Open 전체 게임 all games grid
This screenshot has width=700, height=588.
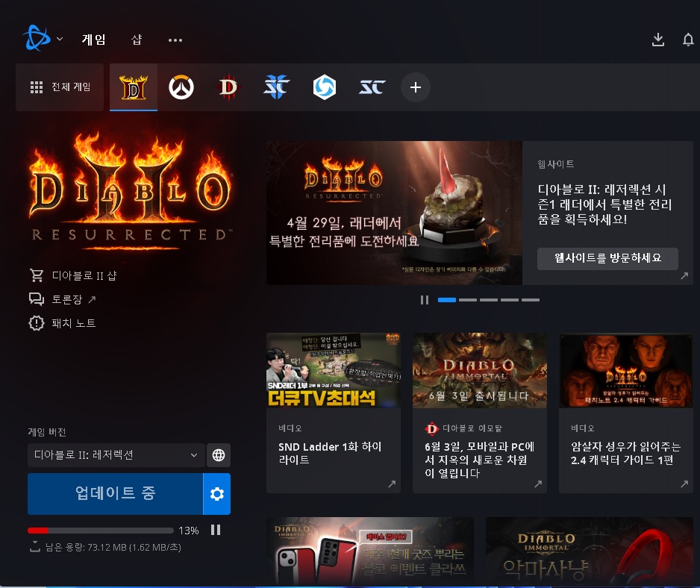(x=60, y=87)
